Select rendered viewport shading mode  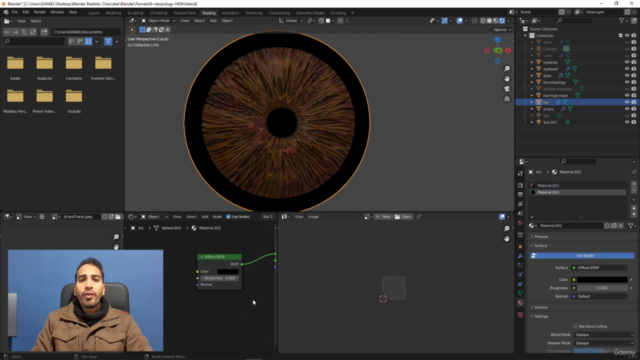pos(502,21)
